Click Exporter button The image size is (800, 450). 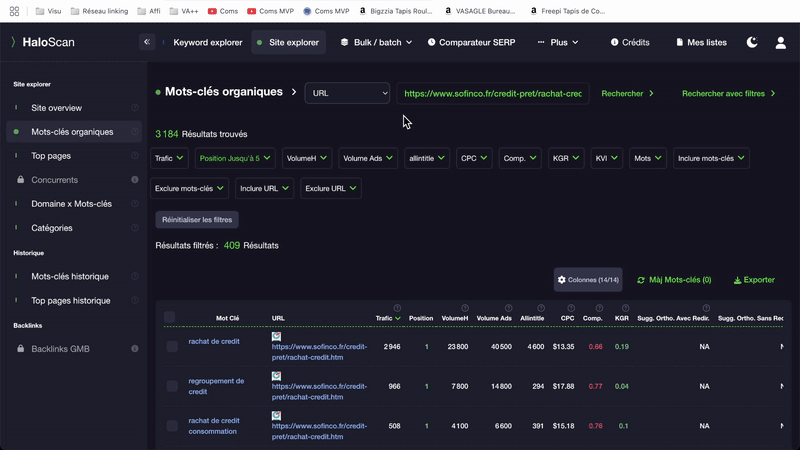(x=754, y=280)
